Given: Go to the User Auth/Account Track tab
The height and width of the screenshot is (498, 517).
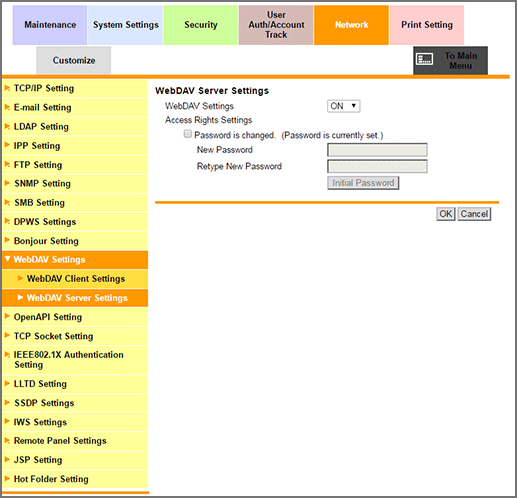Looking at the screenshot, I should pyautogui.click(x=276, y=25).
